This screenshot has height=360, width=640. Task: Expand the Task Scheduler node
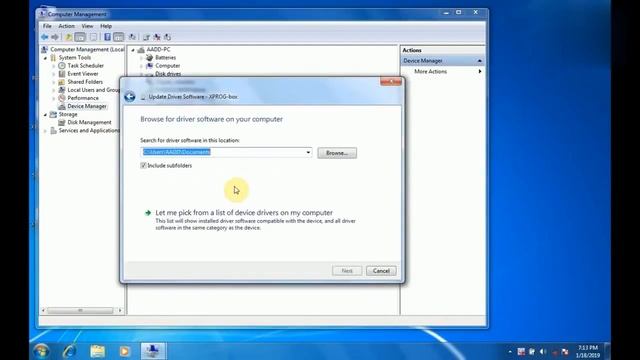pos(53,66)
